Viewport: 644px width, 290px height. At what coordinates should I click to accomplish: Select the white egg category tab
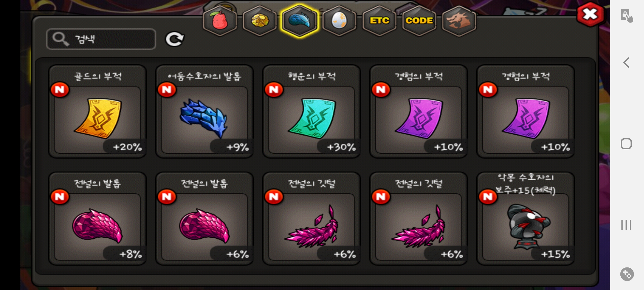(339, 21)
